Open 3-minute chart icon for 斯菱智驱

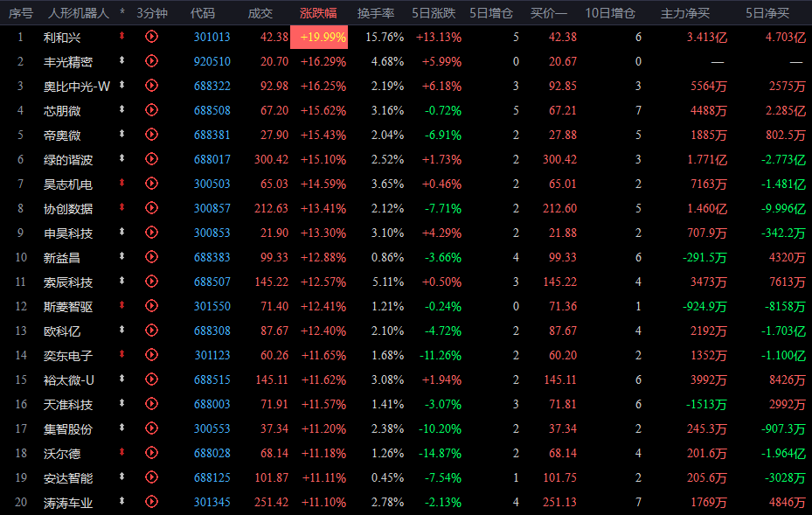(x=151, y=306)
